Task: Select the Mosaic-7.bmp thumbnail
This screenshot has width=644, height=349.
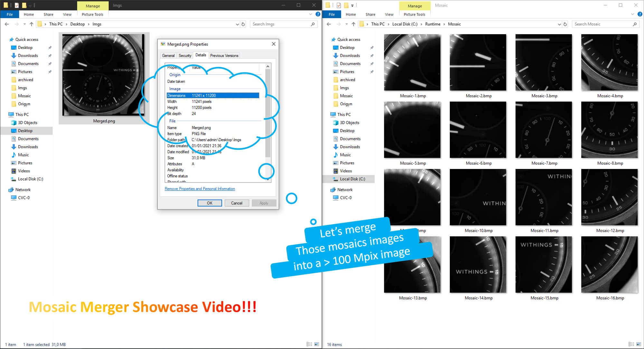Action: click(x=544, y=130)
